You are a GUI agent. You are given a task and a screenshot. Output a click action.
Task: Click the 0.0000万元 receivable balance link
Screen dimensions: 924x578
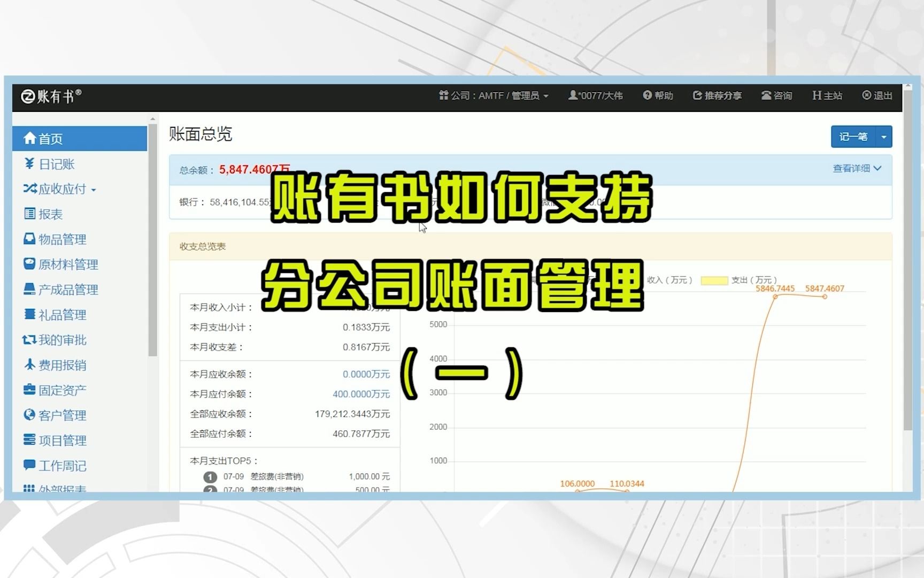pyautogui.click(x=366, y=374)
